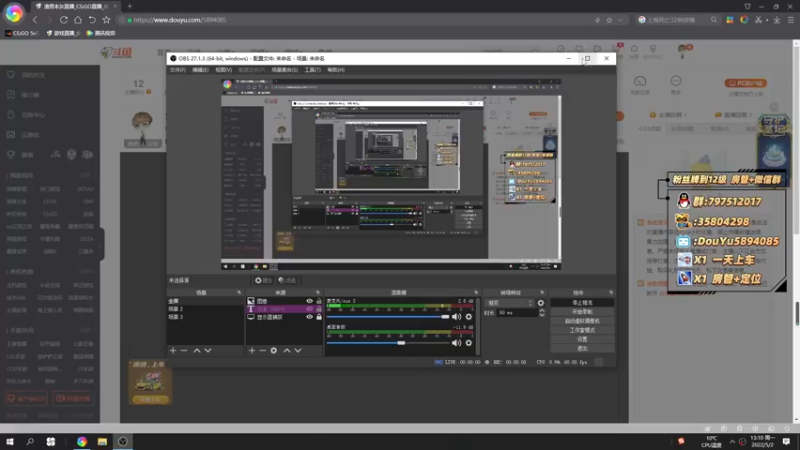Bookmark this page with the star icon
This screenshot has width=800, height=450.
pos(106,20)
